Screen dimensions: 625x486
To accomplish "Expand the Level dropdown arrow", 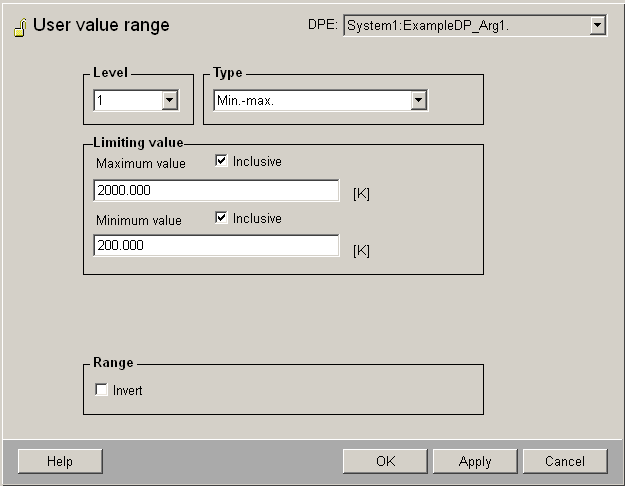I will (169, 100).
